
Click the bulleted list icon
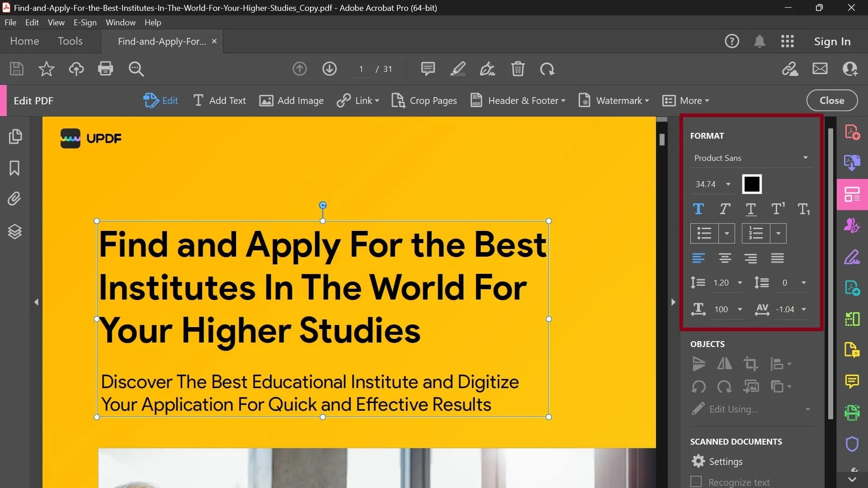[704, 233]
